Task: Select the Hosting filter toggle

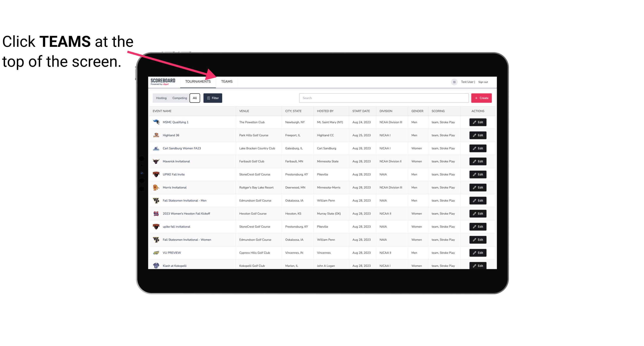Action: pyautogui.click(x=161, y=98)
